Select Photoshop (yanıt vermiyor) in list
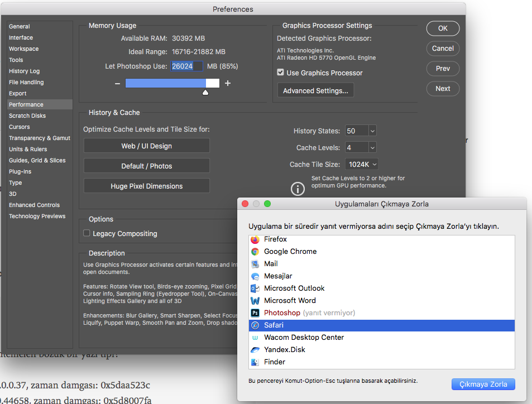Viewport: 532px width, 404px height. pos(382,312)
